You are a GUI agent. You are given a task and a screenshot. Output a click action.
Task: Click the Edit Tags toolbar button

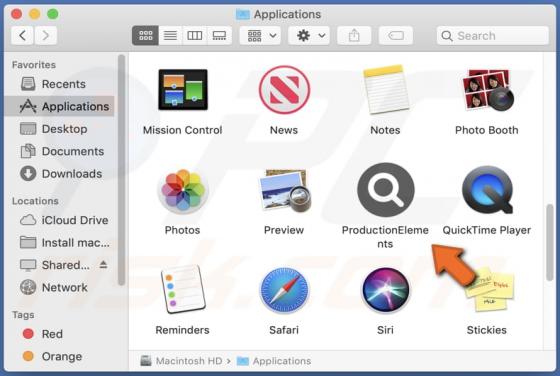pyautogui.click(x=396, y=35)
